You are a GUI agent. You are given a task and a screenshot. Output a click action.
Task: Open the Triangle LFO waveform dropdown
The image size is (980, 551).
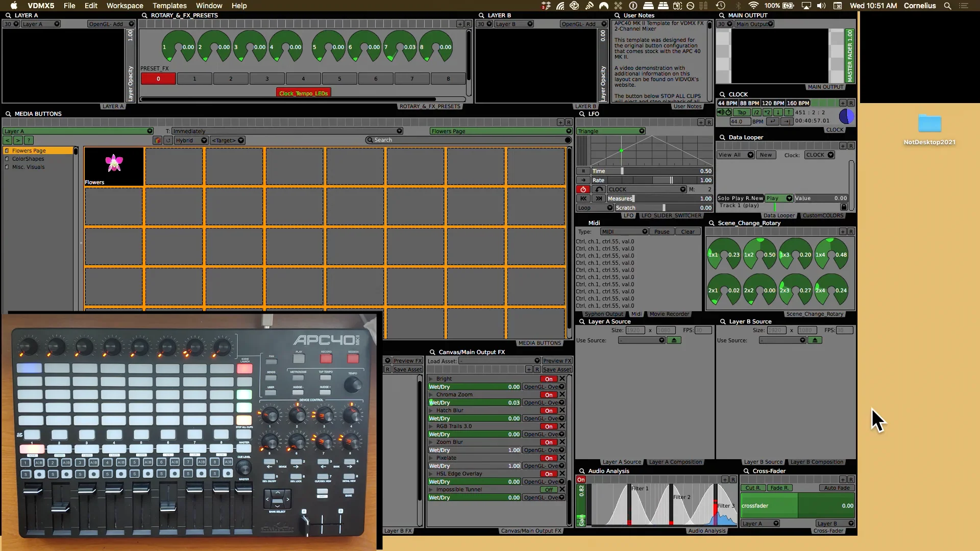611,131
